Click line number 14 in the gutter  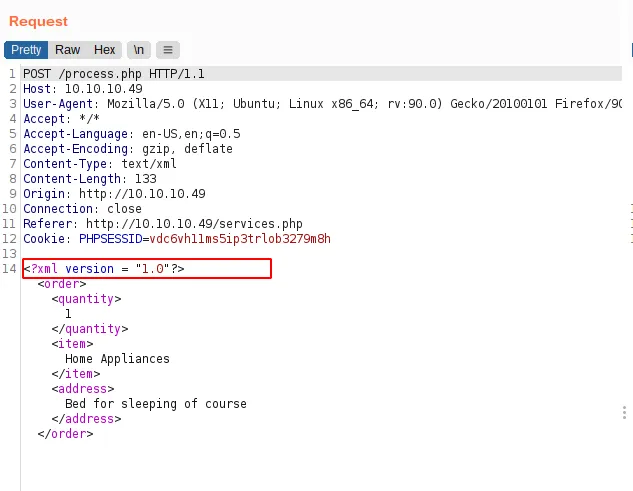point(10,269)
